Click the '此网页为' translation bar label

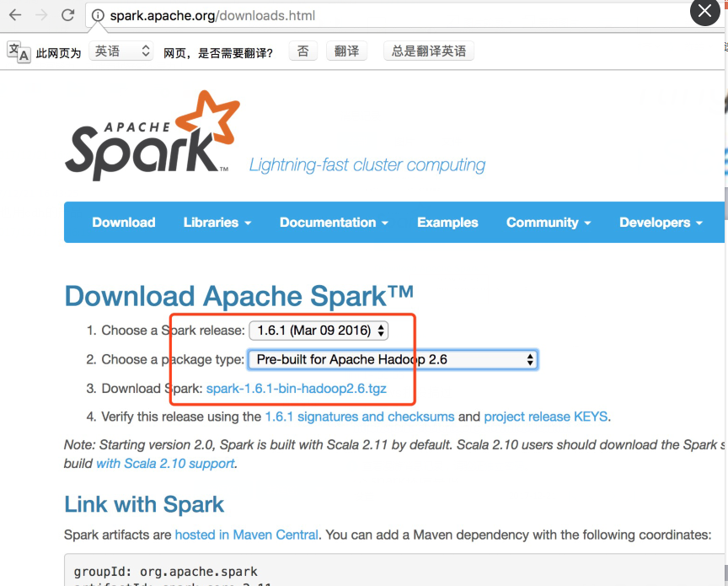pos(58,53)
